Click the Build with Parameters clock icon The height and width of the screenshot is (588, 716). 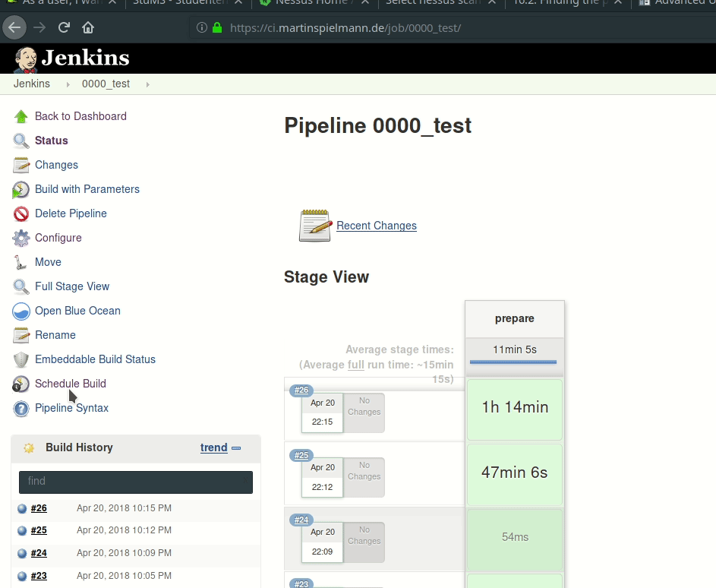click(x=21, y=189)
